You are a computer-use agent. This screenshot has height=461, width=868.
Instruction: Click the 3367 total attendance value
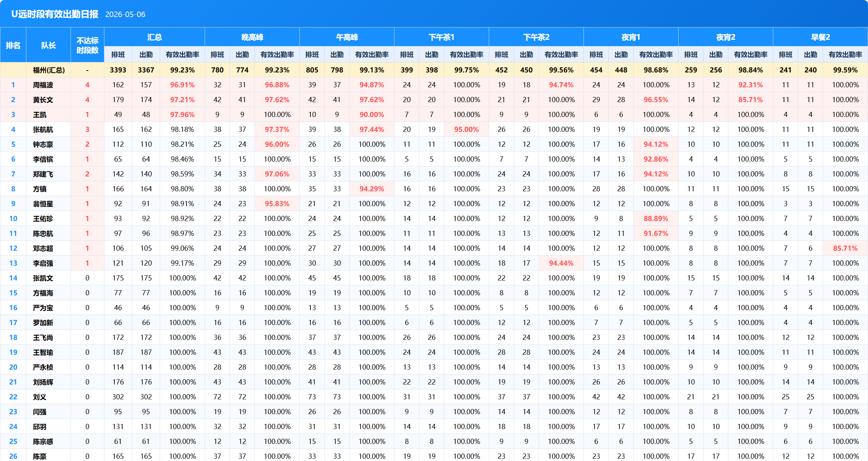coord(146,70)
